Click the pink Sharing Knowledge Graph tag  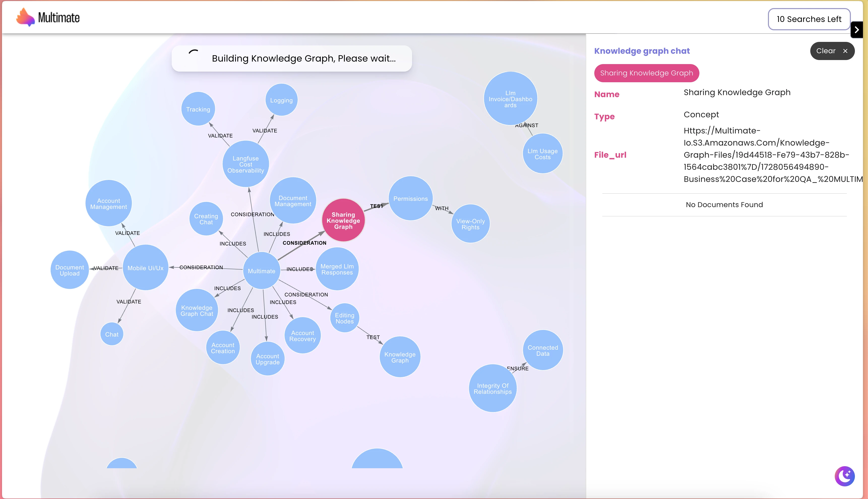tap(646, 73)
